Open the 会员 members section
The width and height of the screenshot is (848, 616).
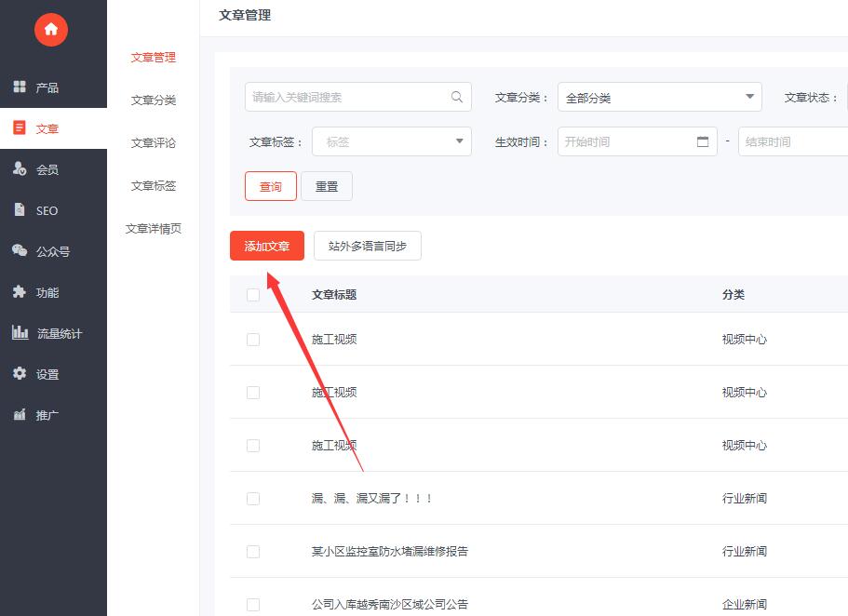(47, 169)
